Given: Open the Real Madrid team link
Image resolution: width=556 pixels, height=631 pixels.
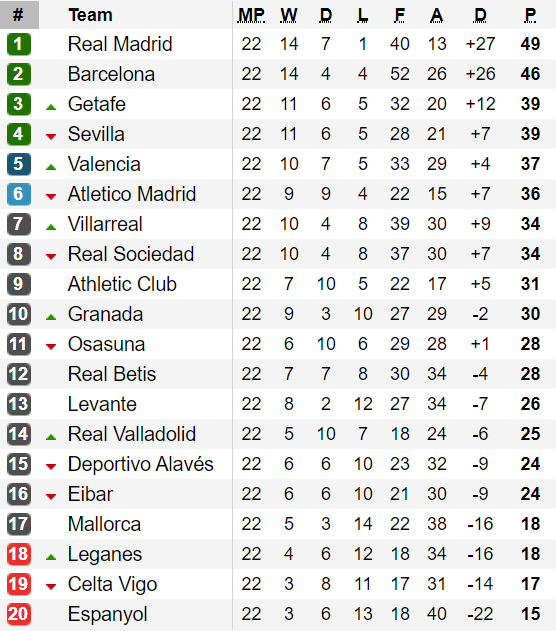Looking at the screenshot, I should (x=120, y=44).
